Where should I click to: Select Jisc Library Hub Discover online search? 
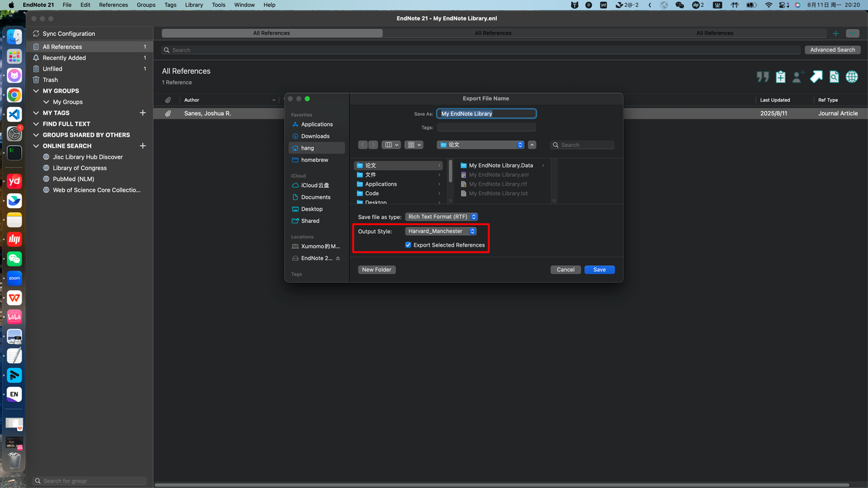(87, 157)
